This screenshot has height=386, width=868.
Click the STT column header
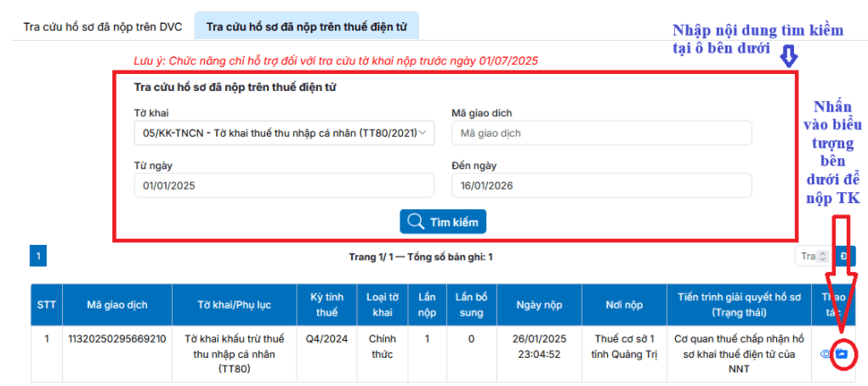pos(46,305)
